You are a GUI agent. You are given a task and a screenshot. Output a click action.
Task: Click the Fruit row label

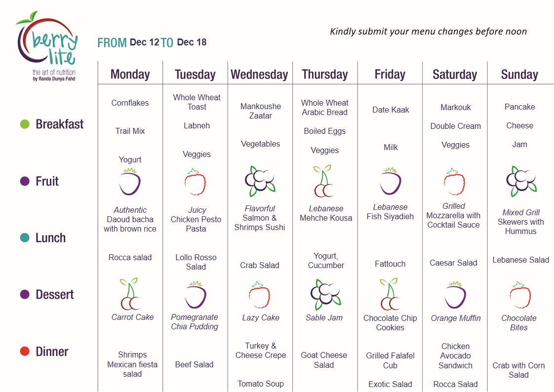(x=47, y=181)
